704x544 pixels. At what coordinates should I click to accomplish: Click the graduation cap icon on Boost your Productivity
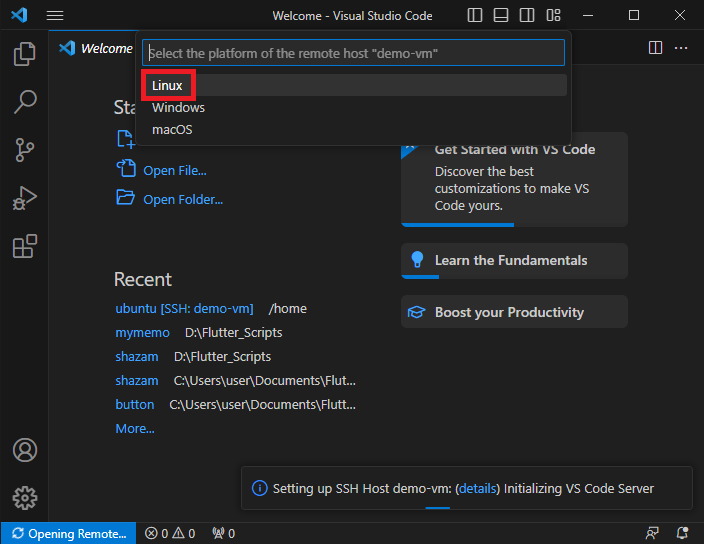pos(416,312)
